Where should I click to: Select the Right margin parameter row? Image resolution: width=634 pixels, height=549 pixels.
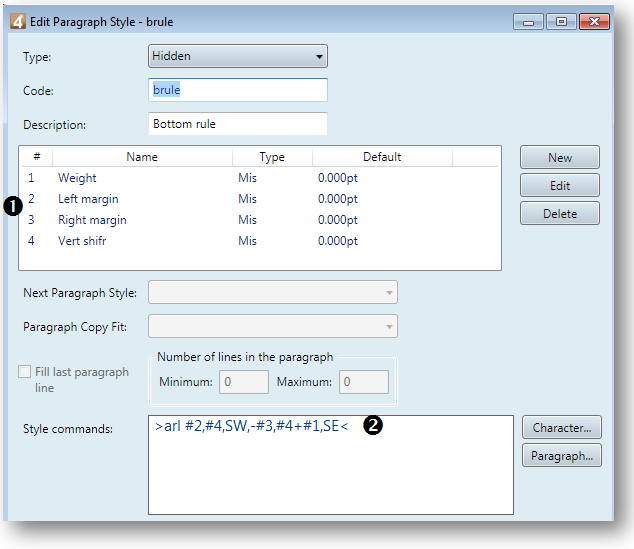(260, 220)
